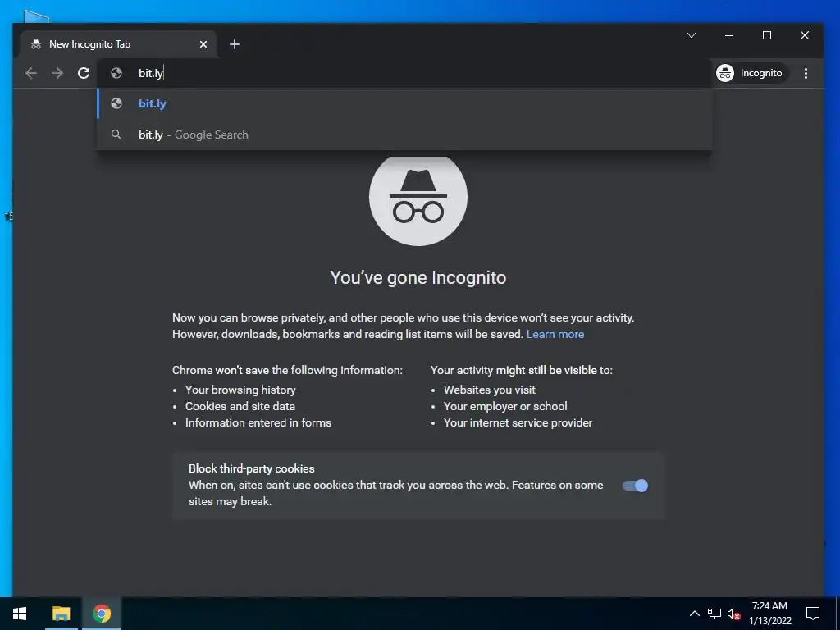Click the globe icon beside bit.ly suggestion
This screenshot has width=840, height=630.
click(116, 103)
